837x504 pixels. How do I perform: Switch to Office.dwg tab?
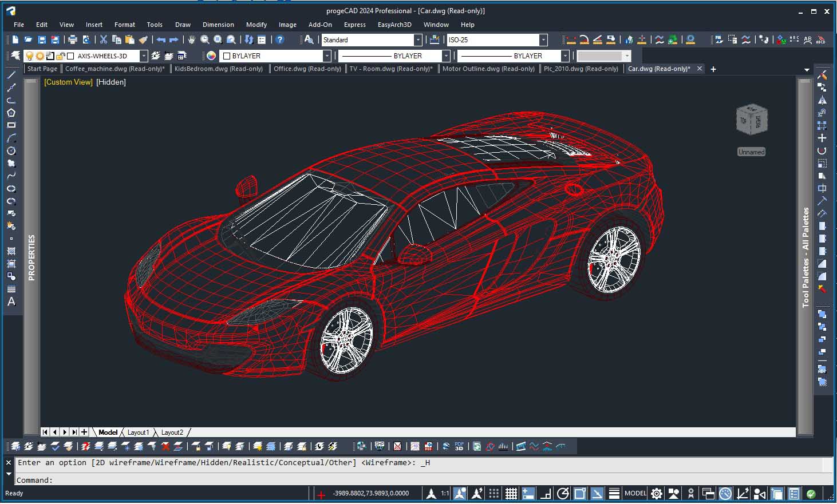click(x=307, y=69)
